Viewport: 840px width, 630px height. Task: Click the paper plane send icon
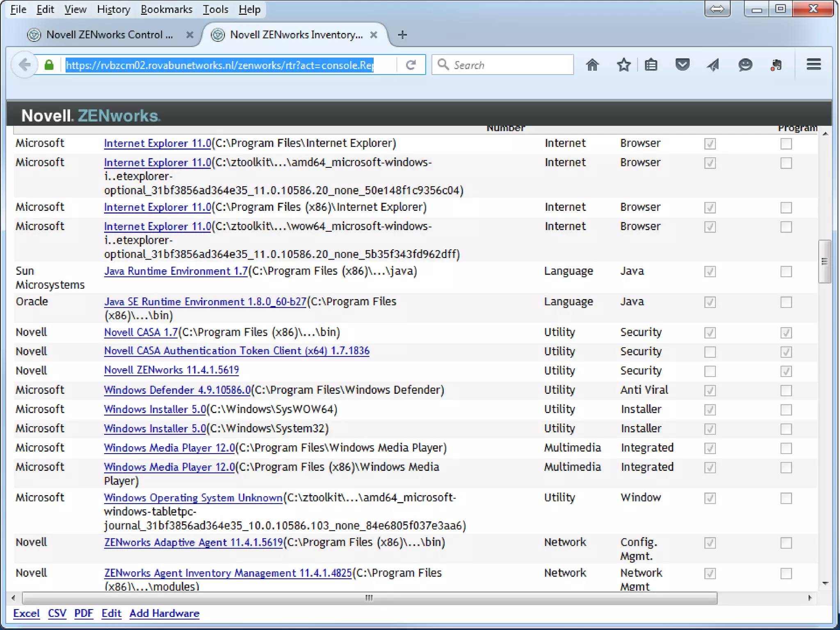(713, 64)
